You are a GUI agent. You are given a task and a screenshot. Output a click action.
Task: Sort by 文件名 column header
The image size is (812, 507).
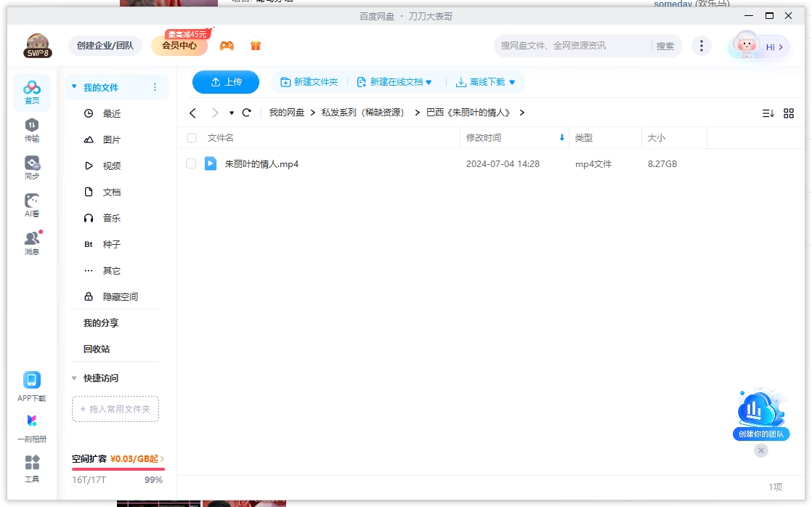(221, 138)
